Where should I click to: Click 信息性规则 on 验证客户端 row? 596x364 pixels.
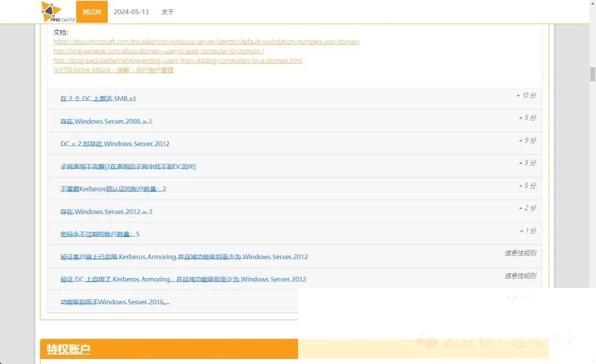tap(520, 253)
